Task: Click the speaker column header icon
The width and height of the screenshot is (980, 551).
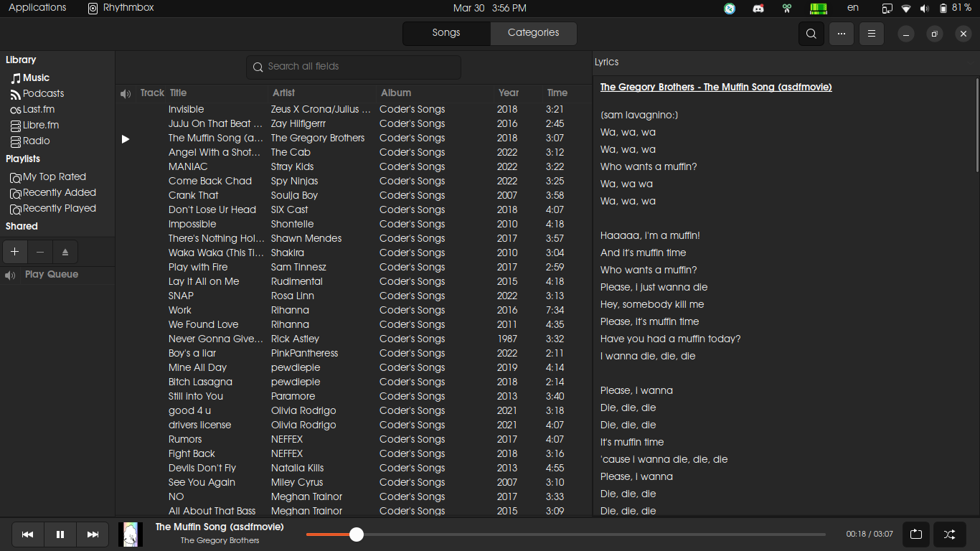Action: [126, 93]
